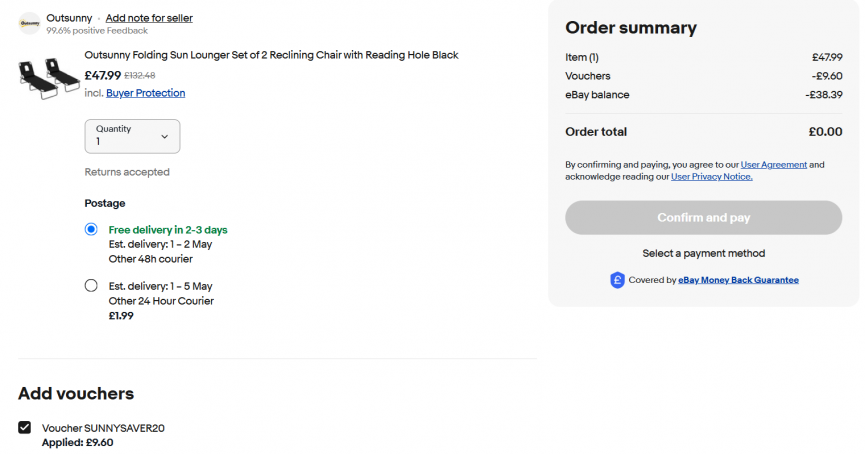
Task: Click the Outsunny seller logo icon
Action: (29, 23)
